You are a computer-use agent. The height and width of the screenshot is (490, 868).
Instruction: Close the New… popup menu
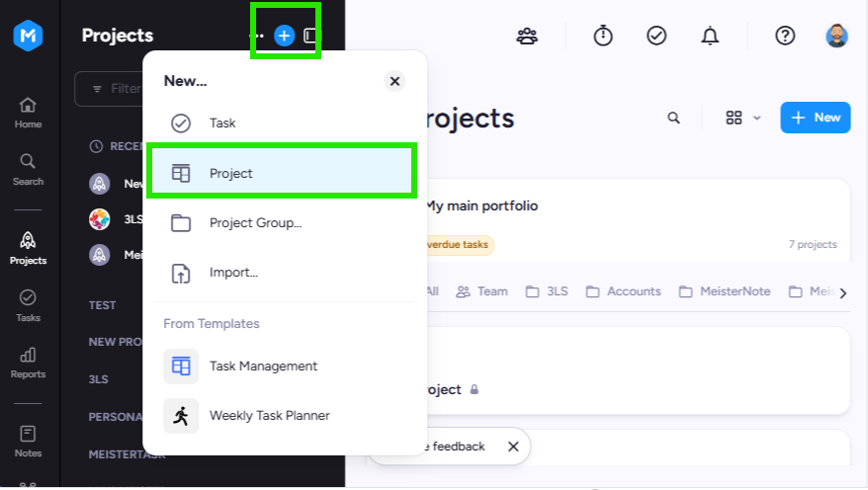coord(394,81)
